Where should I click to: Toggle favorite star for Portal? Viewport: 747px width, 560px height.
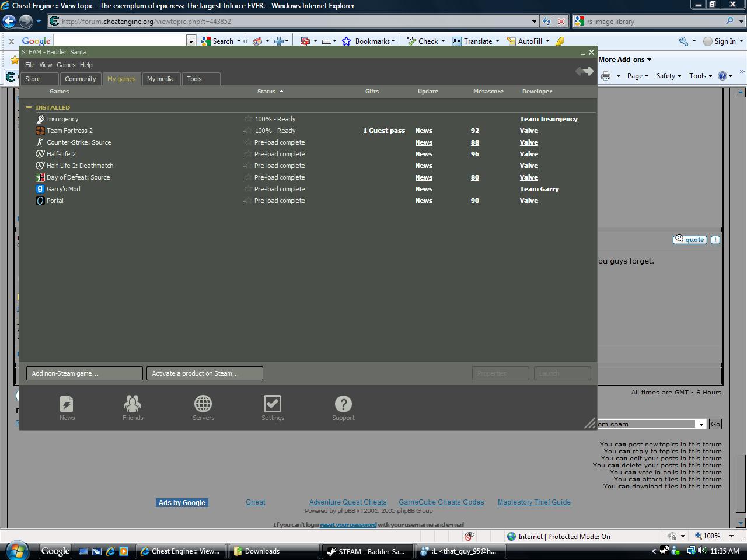click(247, 201)
